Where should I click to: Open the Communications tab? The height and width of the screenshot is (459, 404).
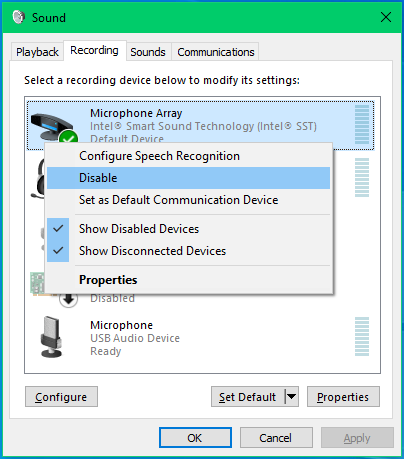tap(216, 52)
